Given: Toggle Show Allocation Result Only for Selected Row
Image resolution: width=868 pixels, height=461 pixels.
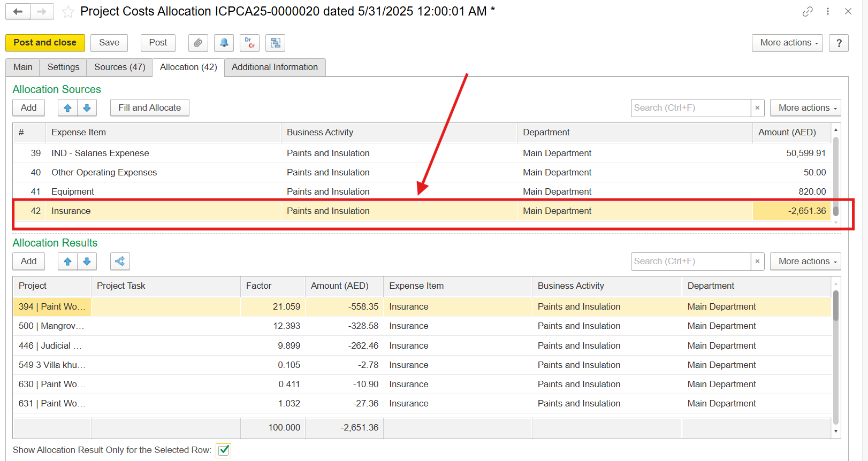Looking at the screenshot, I should pos(224,450).
